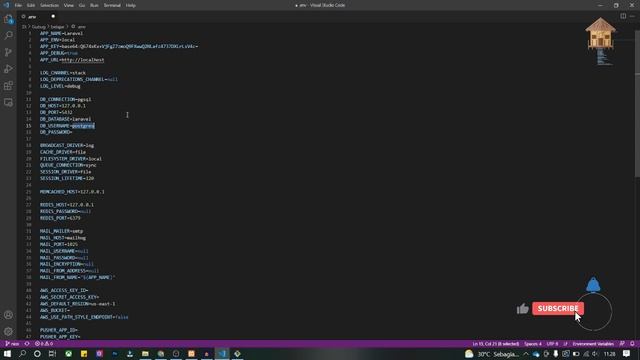Open the File menu
The height and width of the screenshot is (360, 640).
coord(18,5)
